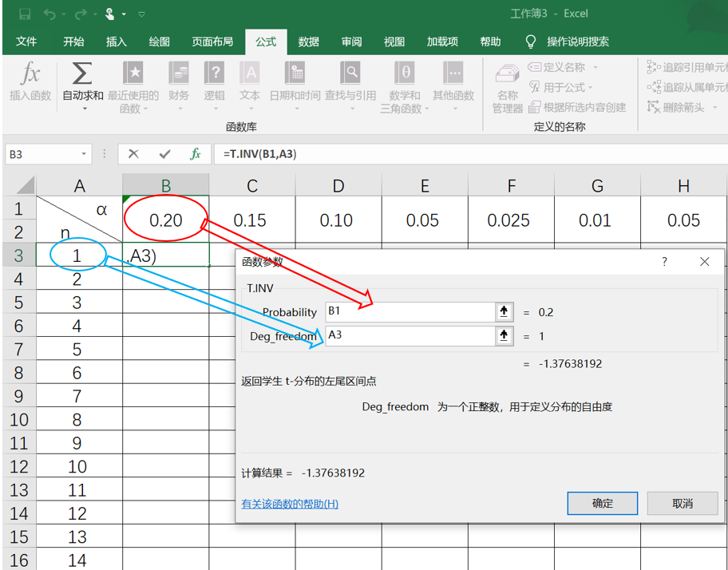
Task: Open the Logical (逻辑) functions icon
Action: pyautogui.click(x=214, y=73)
